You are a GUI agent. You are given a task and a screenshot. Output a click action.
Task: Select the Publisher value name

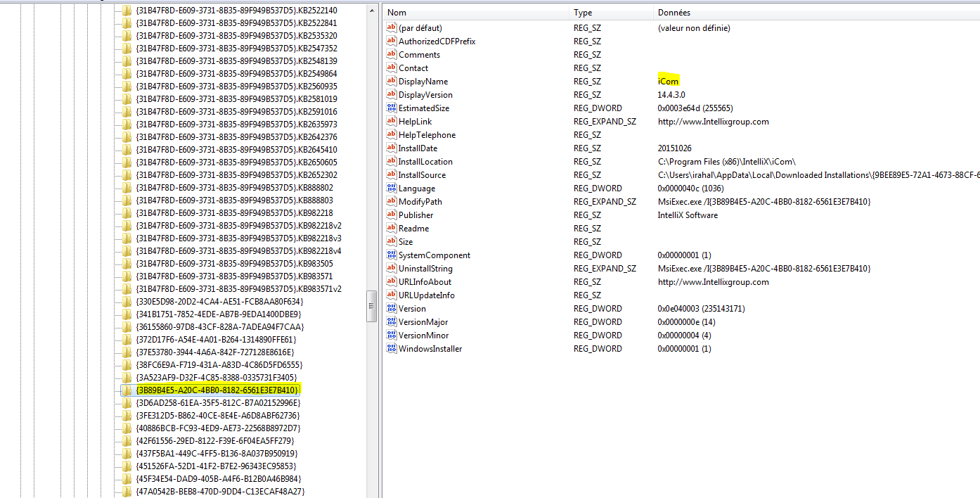click(x=415, y=215)
